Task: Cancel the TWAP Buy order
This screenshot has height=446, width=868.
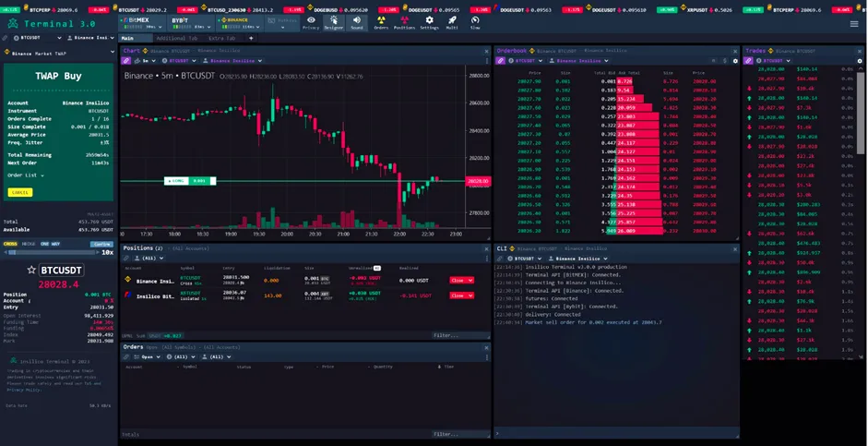Action: coord(20,192)
